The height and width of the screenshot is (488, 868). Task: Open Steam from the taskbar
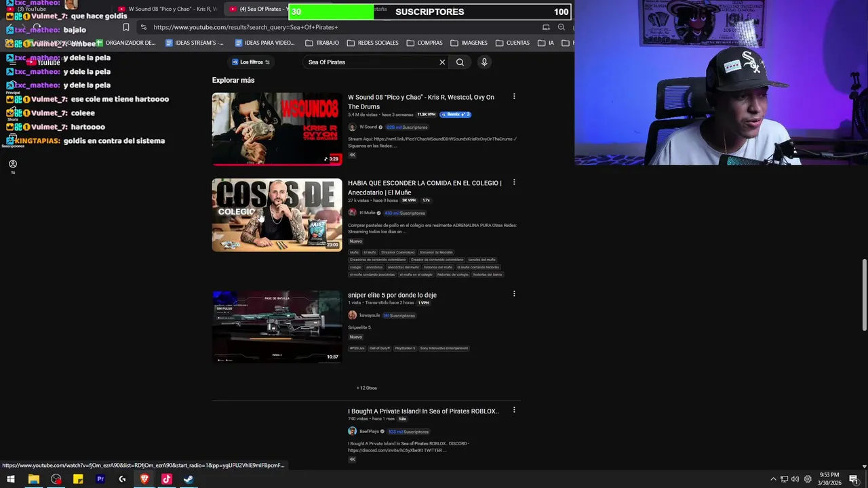[189, 479]
